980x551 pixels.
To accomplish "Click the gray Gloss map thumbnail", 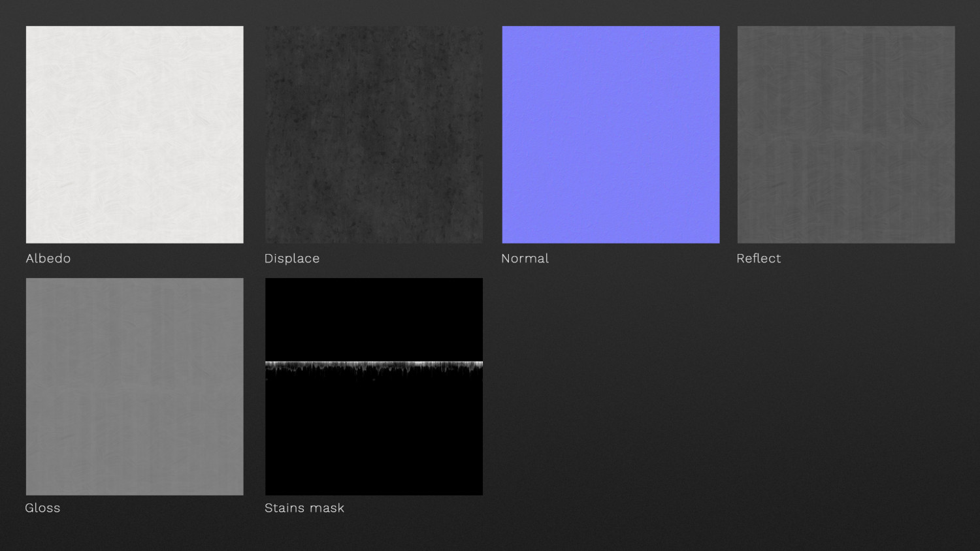I will click(135, 386).
